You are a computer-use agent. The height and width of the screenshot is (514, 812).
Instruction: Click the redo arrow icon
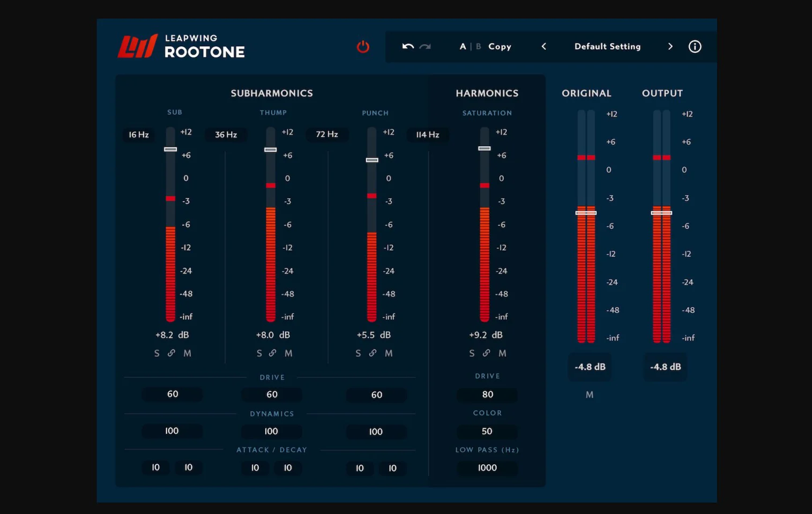click(425, 47)
